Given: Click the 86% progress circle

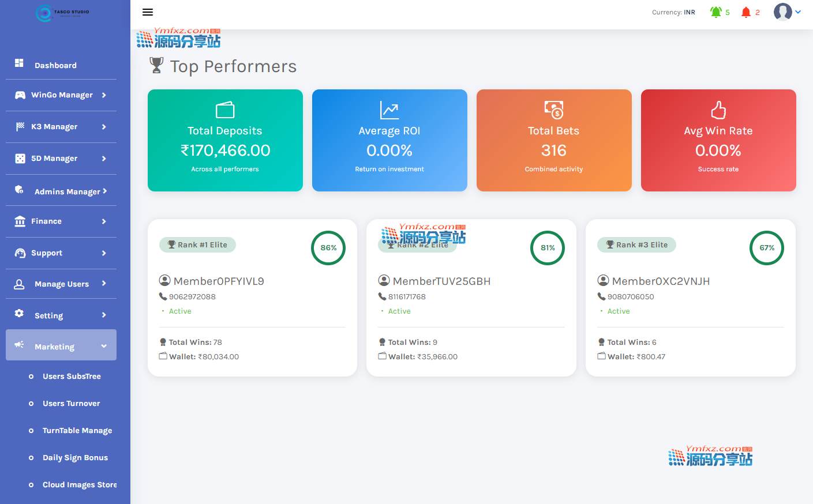Looking at the screenshot, I should click(x=328, y=248).
